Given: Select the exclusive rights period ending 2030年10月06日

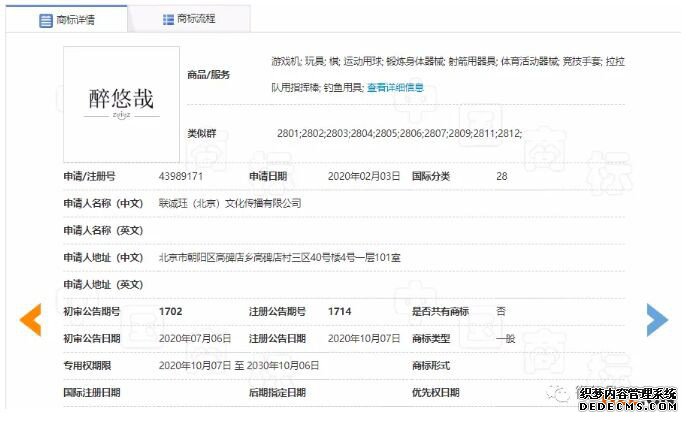Looking at the screenshot, I should tap(239, 366).
